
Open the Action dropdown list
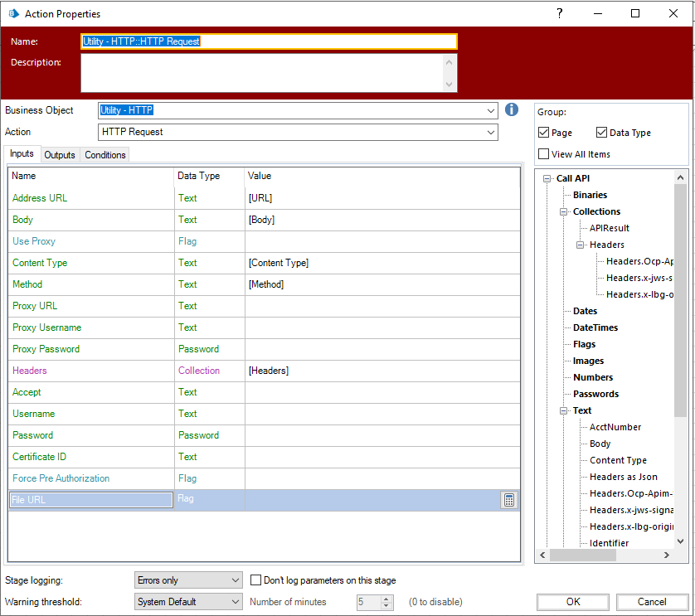(x=492, y=132)
